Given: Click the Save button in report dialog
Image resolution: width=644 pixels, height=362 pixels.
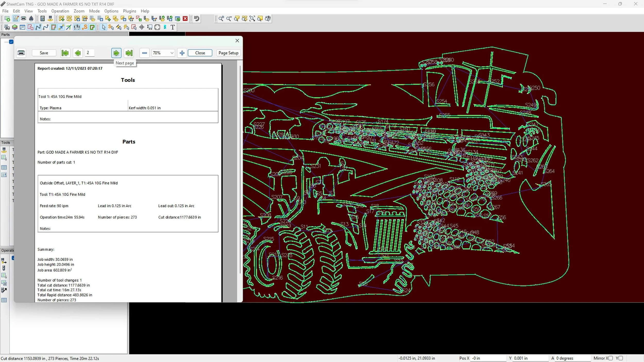Looking at the screenshot, I should (x=44, y=53).
